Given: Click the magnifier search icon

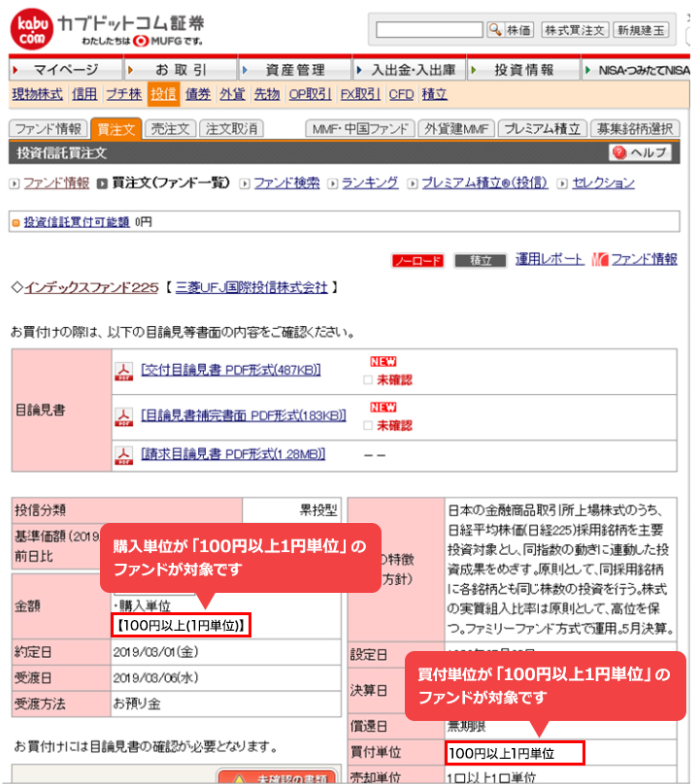Looking at the screenshot, I should point(494,29).
